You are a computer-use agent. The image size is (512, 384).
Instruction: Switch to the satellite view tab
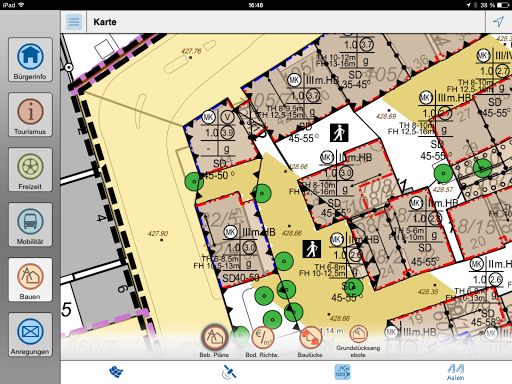229,372
